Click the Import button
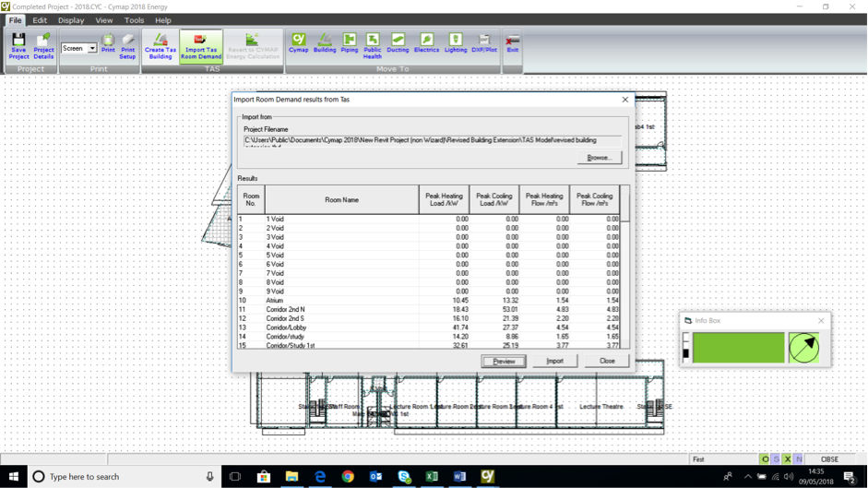The width and height of the screenshot is (868, 488). (x=554, y=361)
